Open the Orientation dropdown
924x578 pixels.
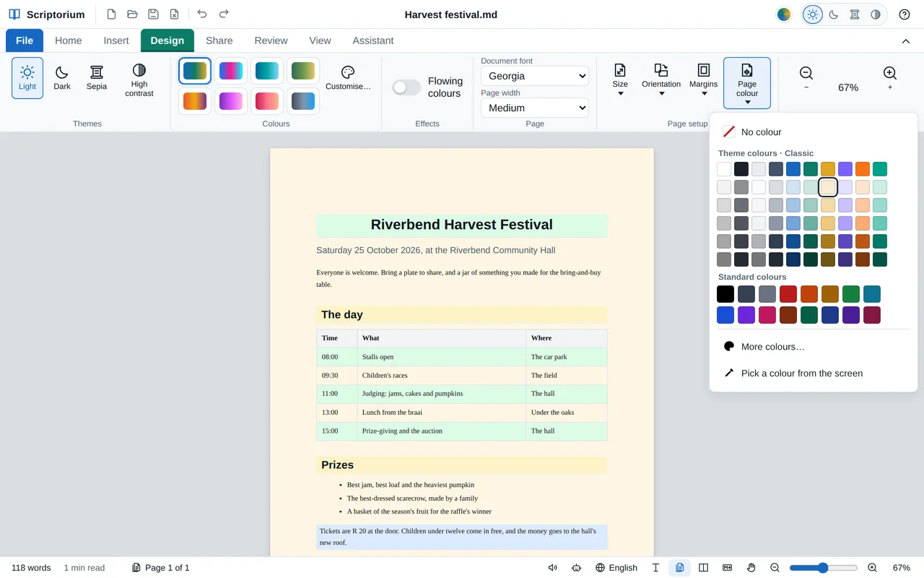click(x=661, y=79)
